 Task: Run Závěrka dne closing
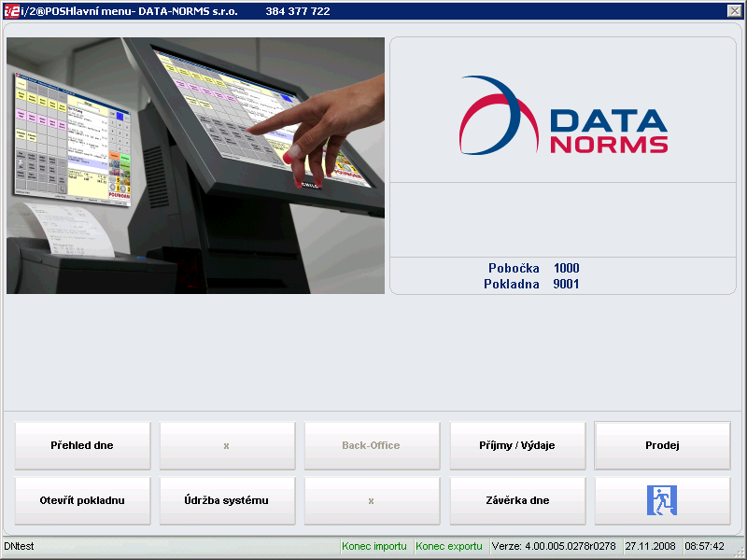click(x=517, y=500)
